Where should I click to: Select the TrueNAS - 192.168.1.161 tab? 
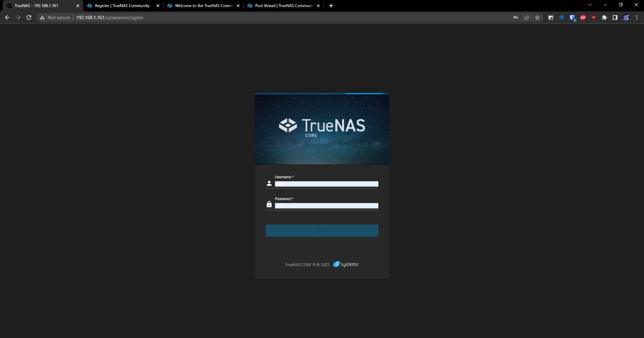pos(42,6)
